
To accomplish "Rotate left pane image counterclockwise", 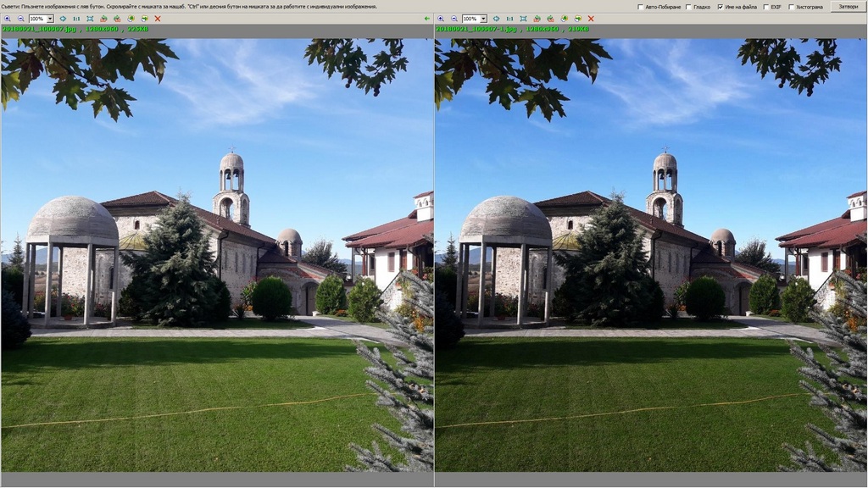I will click(103, 19).
